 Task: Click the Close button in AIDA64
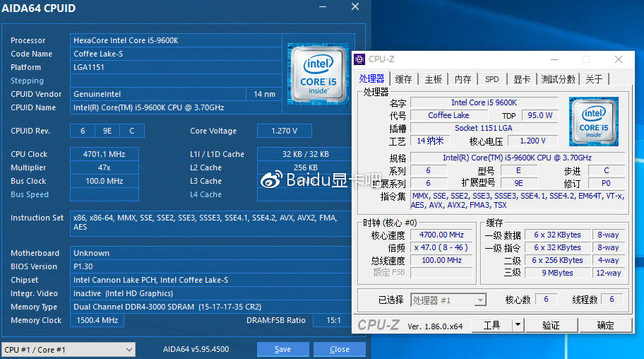point(340,349)
